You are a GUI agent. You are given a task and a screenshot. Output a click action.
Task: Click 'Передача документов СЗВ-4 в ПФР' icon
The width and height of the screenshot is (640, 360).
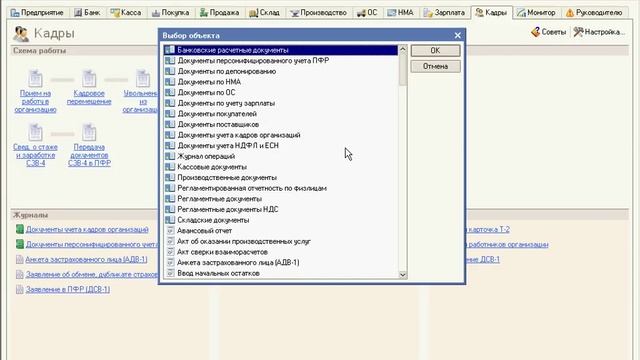pos(89,132)
